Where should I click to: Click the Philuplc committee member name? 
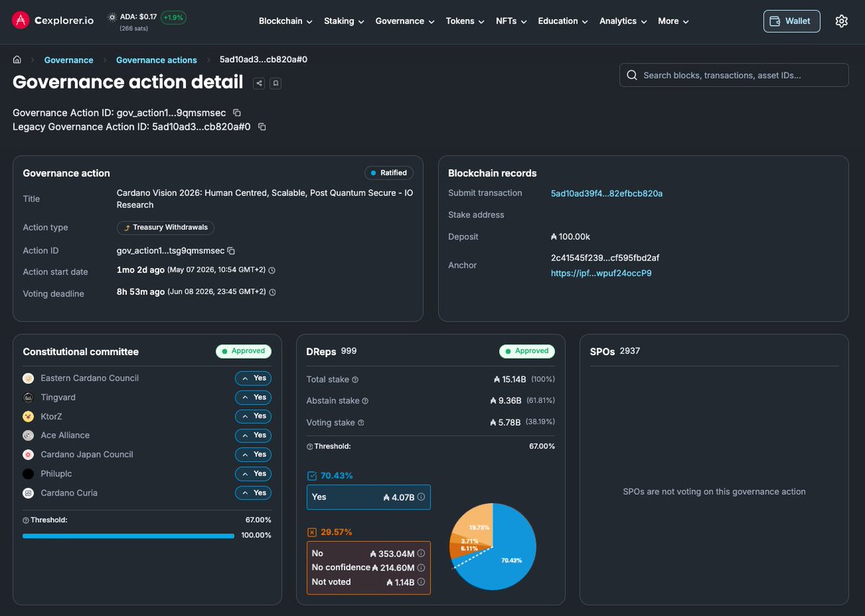point(56,474)
